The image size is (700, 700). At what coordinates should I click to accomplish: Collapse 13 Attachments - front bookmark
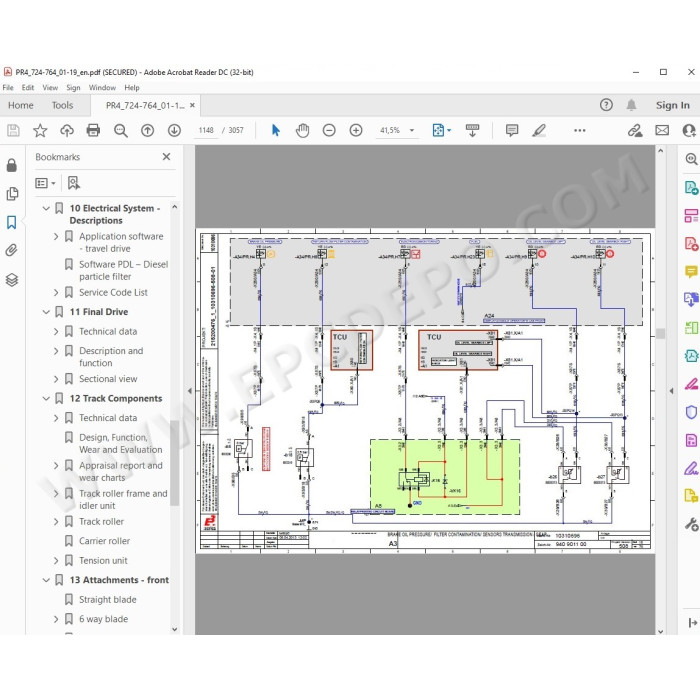[x=46, y=580]
